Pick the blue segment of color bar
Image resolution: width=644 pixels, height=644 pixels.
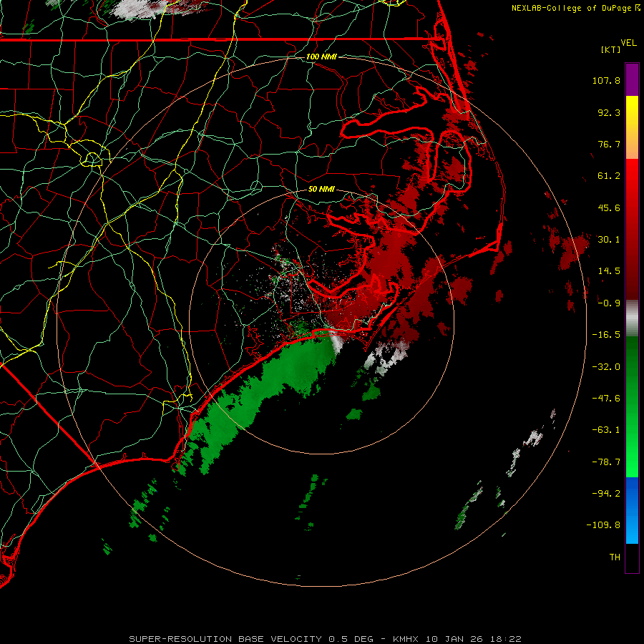632,510
